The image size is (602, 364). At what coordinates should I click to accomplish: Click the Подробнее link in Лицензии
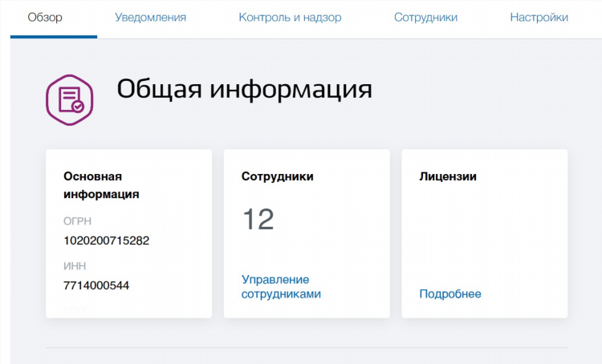[450, 293]
